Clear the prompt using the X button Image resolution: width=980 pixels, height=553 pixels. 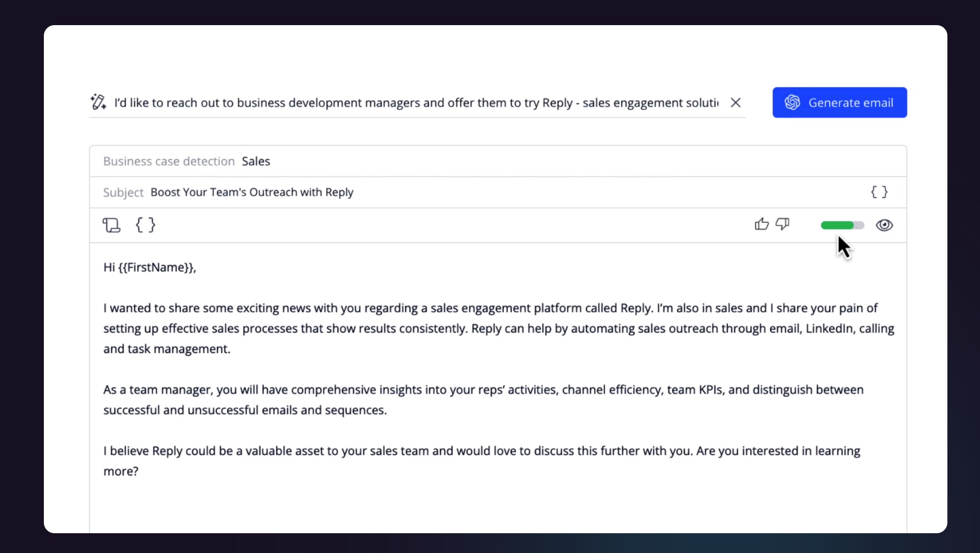[x=736, y=102]
